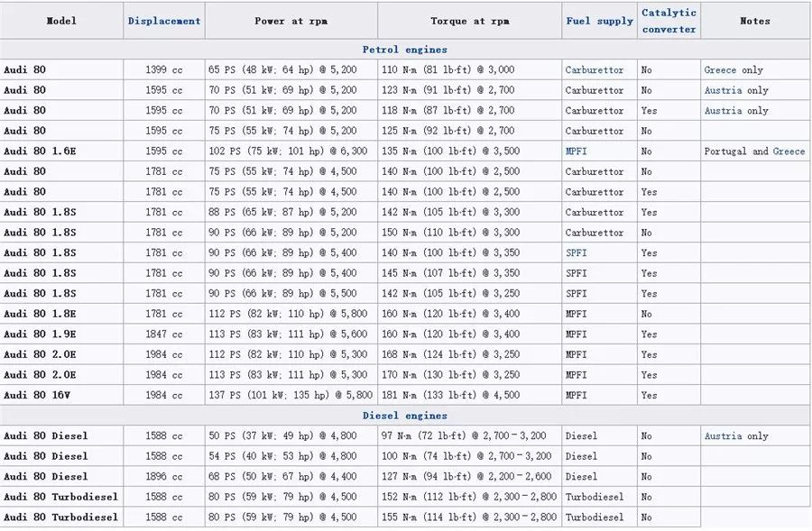
Task: Select '65 PS (48 kW; 64 hp) @ 5,200' cell
Action: click(x=291, y=70)
